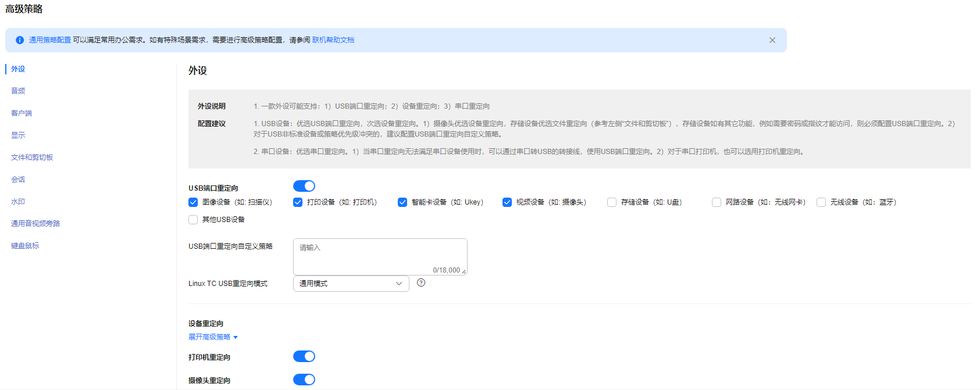Go to 水印 settings in sidebar

click(18, 202)
